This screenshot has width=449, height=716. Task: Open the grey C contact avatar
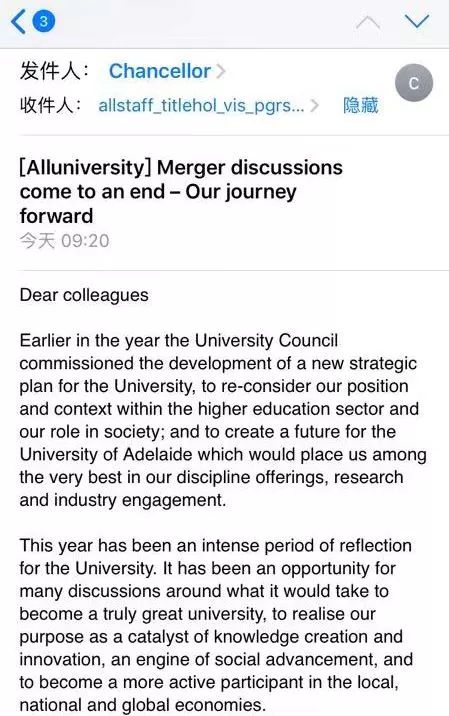pyautogui.click(x=414, y=83)
